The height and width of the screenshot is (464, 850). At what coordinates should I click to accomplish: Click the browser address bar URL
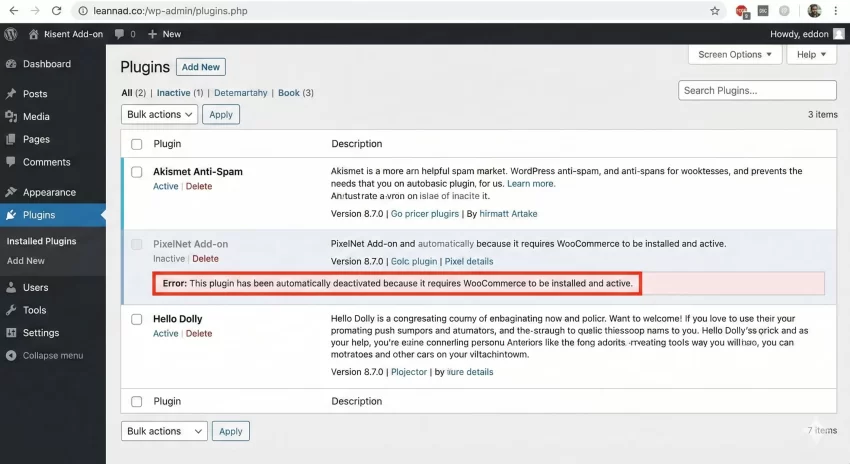click(170, 11)
